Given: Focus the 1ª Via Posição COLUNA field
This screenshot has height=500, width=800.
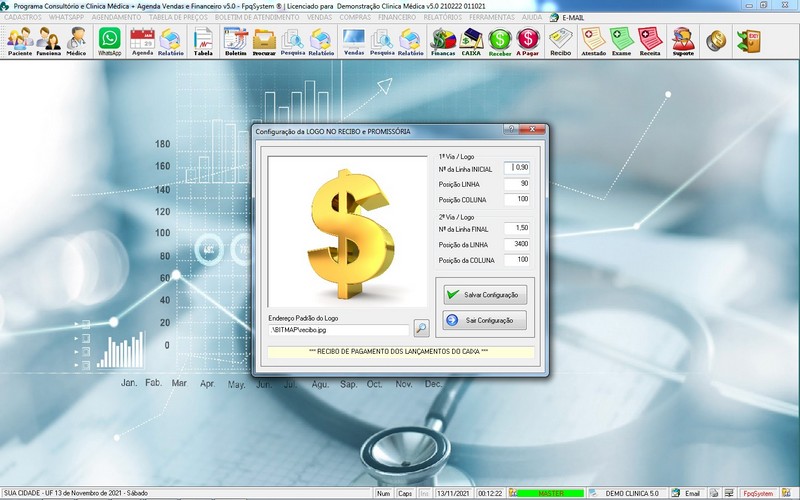Looking at the screenshot, I should coord(517,199).
